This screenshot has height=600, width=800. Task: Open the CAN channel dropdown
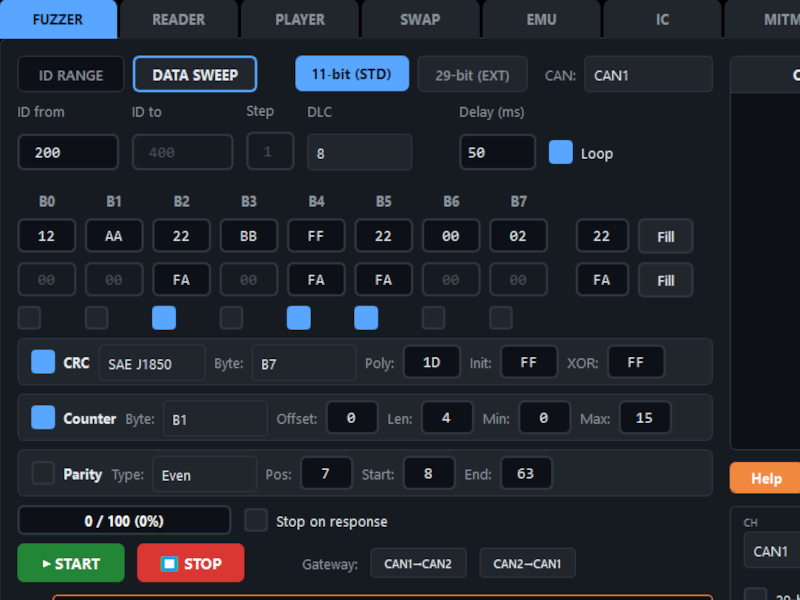click(647, 75)
